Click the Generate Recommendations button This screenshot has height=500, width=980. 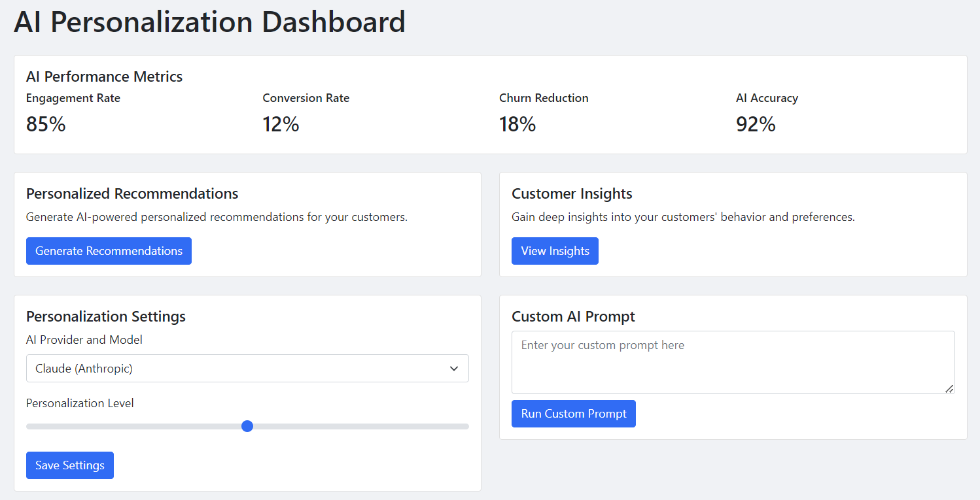109,251
